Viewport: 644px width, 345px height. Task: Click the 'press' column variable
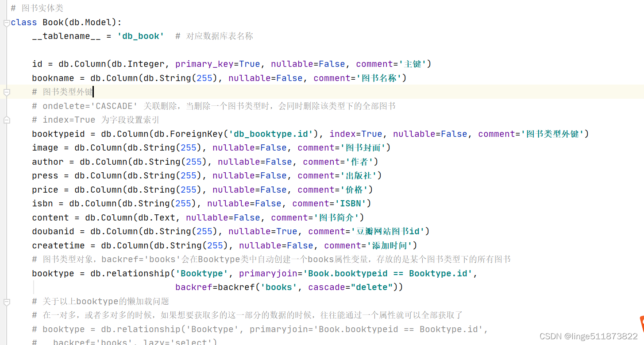[45, 176]
